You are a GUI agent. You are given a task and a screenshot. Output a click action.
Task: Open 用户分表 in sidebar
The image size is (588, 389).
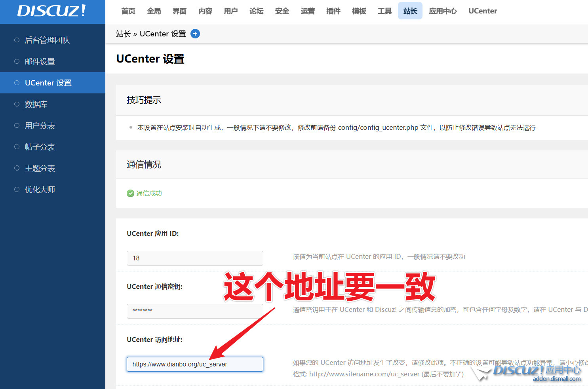pyautogui.click(x=53, y=125)
